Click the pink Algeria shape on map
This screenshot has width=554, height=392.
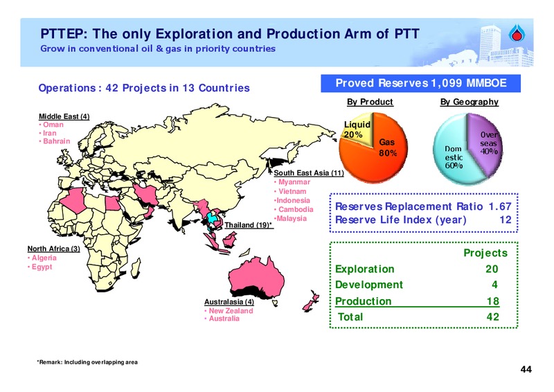73,200
